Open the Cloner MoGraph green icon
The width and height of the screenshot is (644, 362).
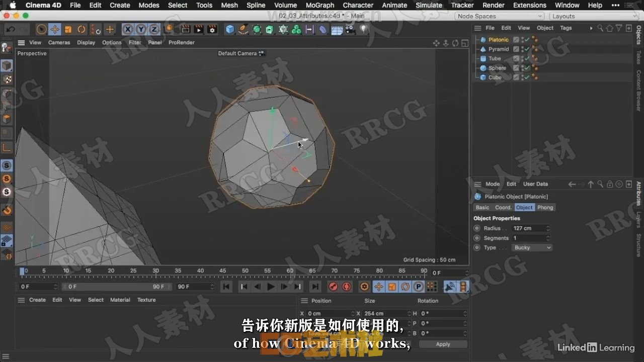click(x=296, y=29)
